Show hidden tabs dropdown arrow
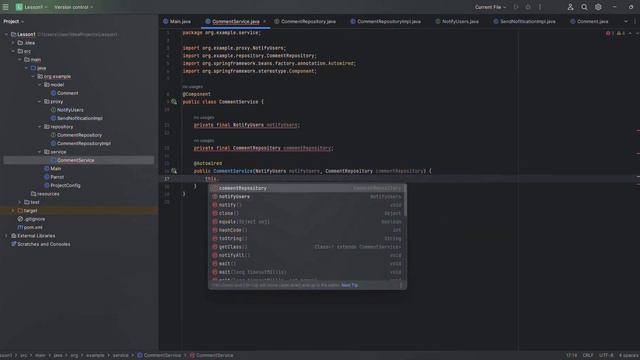This screenshot has width=640, height=360. [x=626, y=21]
